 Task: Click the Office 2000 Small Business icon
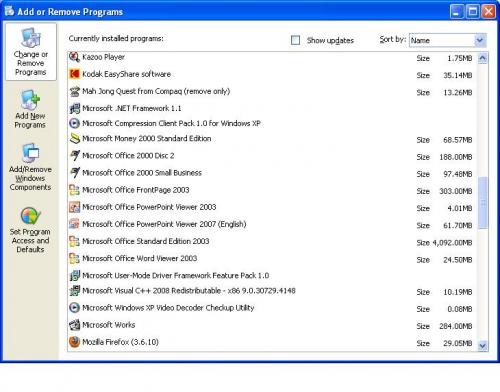74,173
